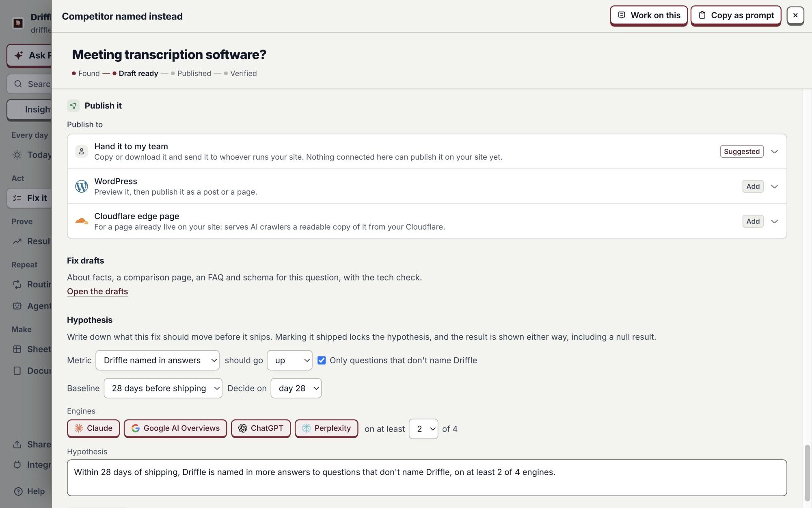Open the Baseline dropdown
The image size is (812, 508).
point(163,388)
